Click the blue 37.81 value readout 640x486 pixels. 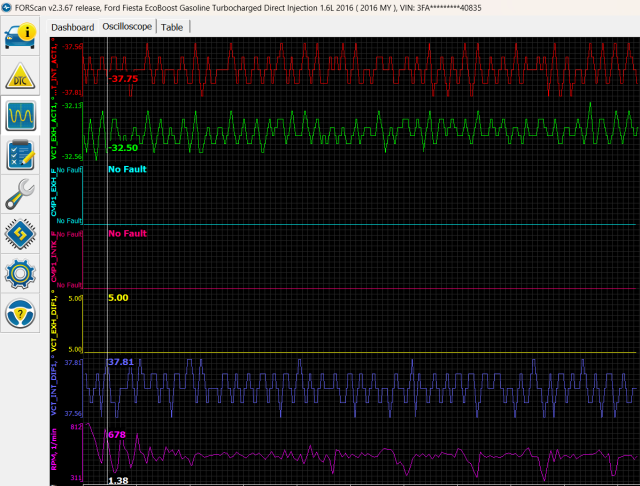(120, 362)
